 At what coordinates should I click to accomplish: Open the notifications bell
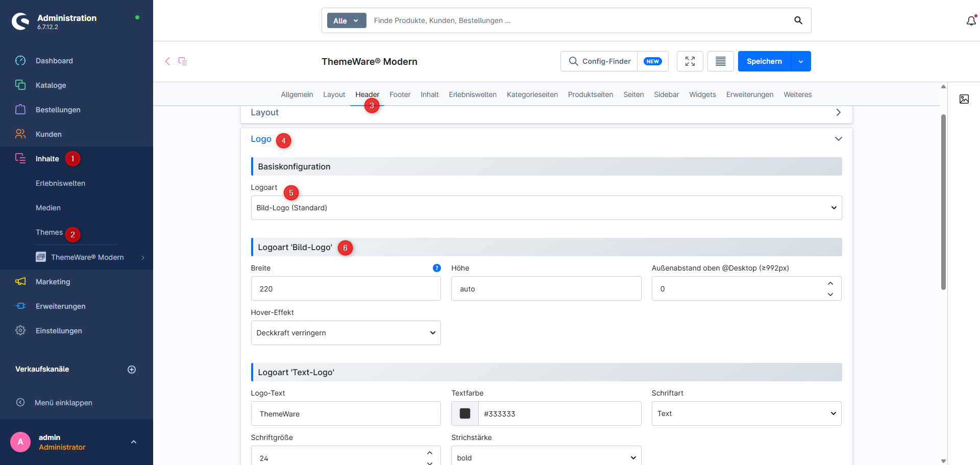[971, 21]
